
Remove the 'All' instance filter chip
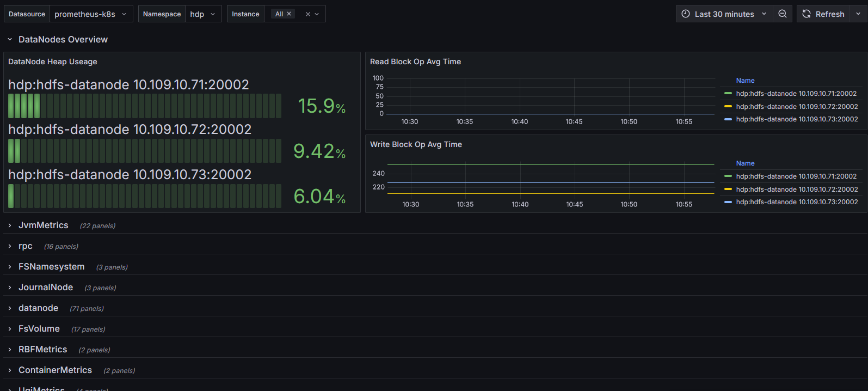[x=289, y=14]
